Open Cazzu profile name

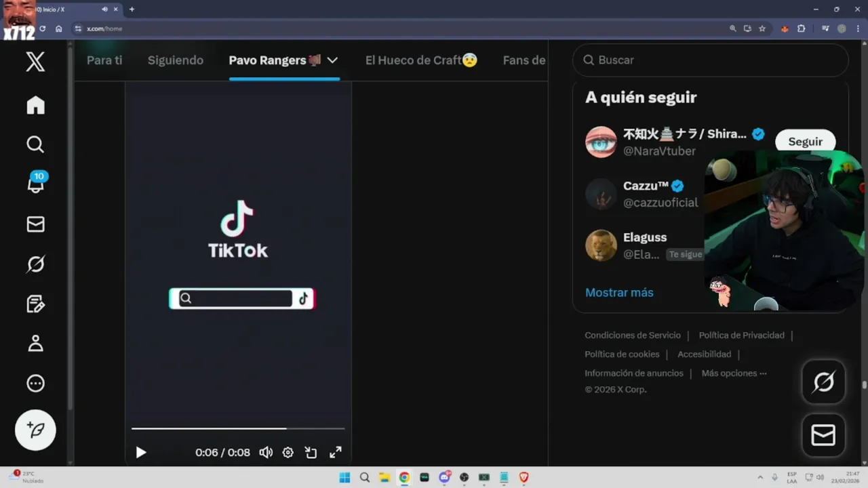click(x=646, y=186)
